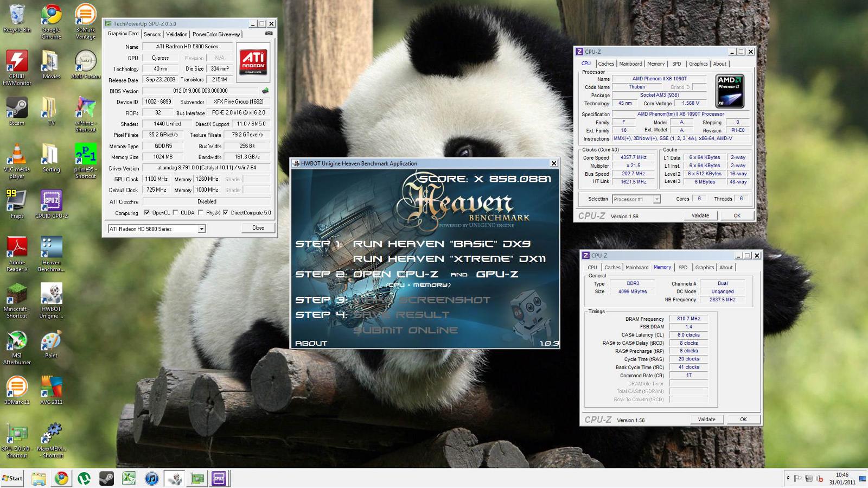
Task: Open iTunes from the taskbar
Action: 152,478
